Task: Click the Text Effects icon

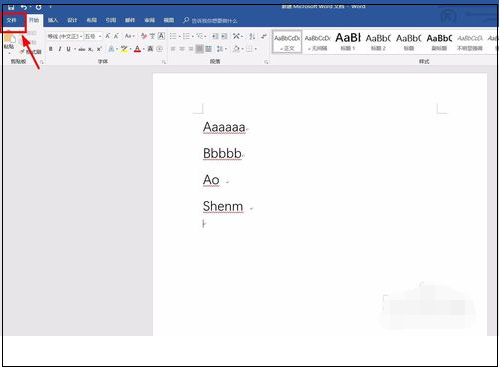Action: pos(111,49)
